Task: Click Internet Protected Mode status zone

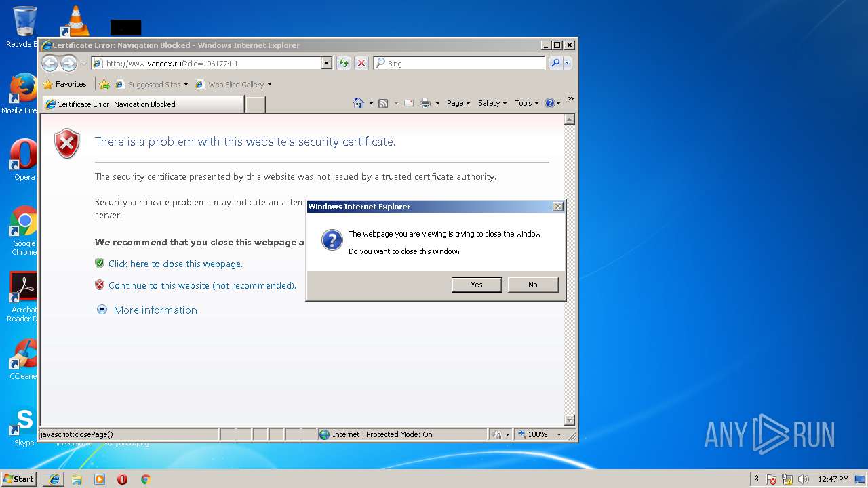Action: click(402, 434)
